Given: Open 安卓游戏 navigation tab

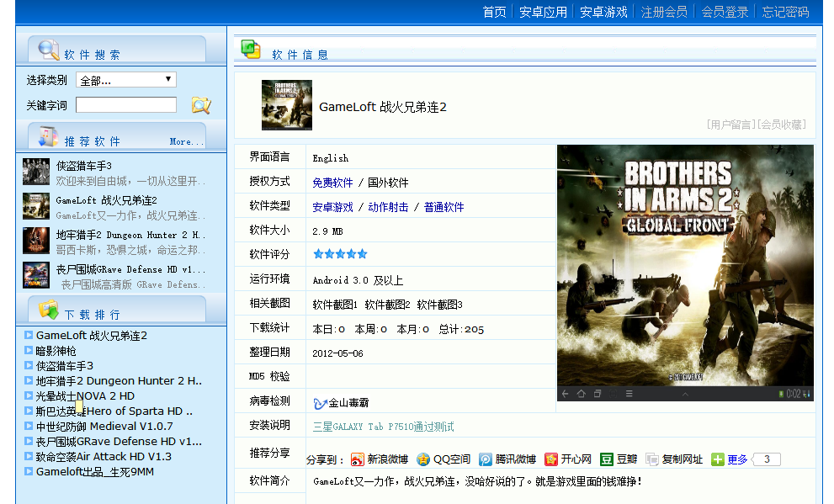Looking at the screenshot, I should tap(603, 12).
